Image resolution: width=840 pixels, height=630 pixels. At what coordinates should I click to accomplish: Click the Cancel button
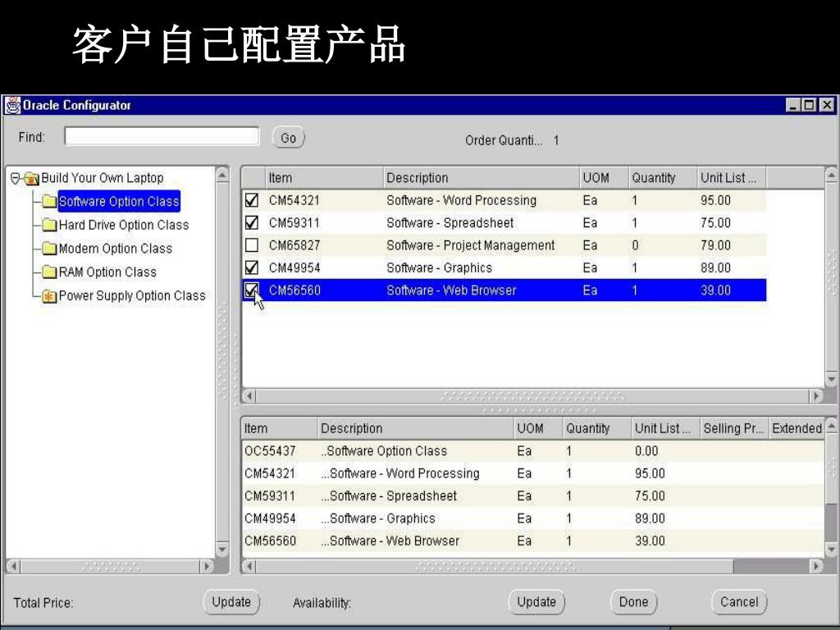(739, 602)
